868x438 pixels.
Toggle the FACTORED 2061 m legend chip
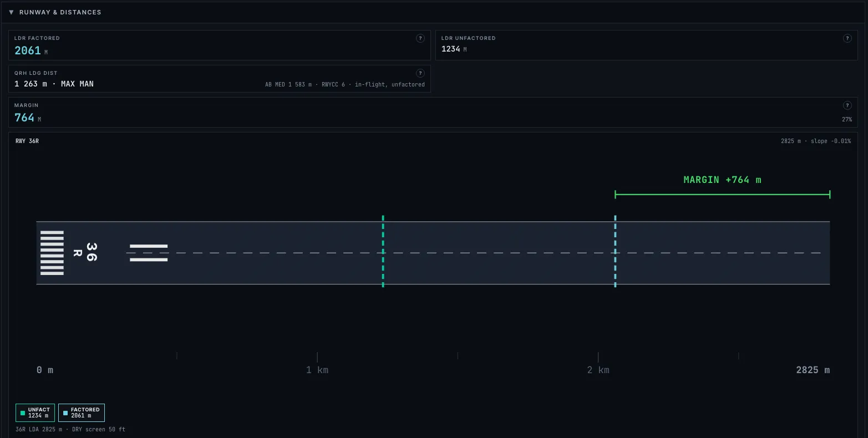click(82, 412)
